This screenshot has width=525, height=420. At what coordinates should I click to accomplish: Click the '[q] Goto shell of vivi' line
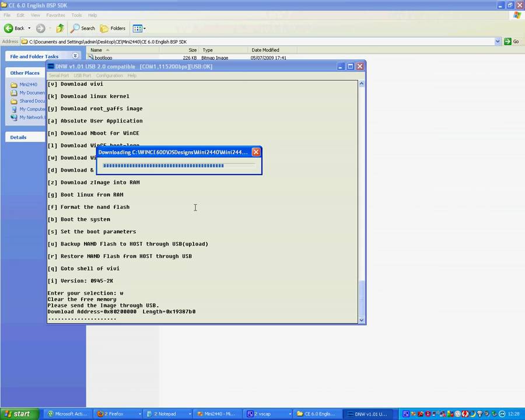[x=83, y=268]
